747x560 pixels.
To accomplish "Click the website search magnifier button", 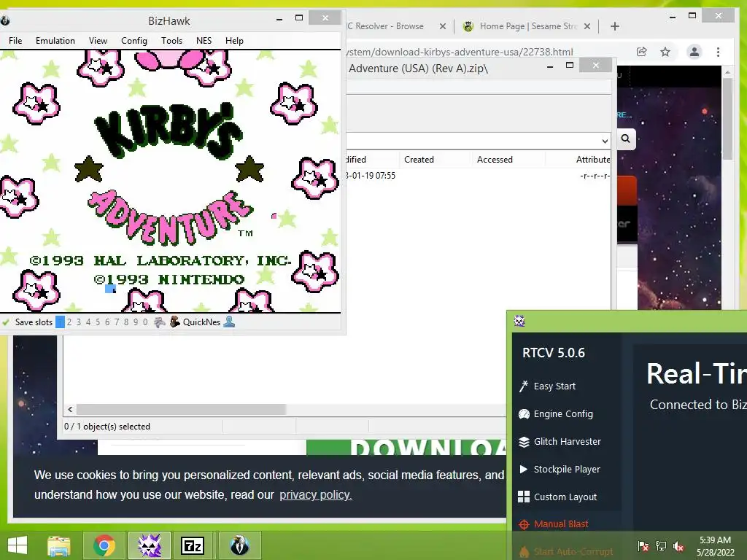I will 625,139.
